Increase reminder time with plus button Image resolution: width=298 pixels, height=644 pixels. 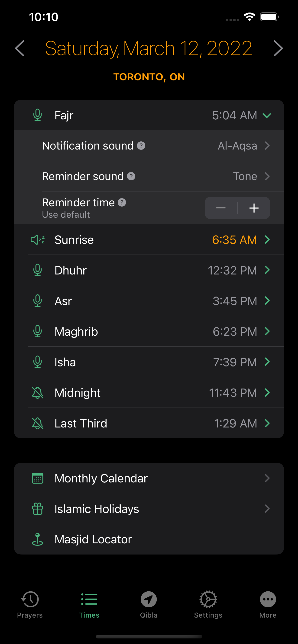coord(254,208)
